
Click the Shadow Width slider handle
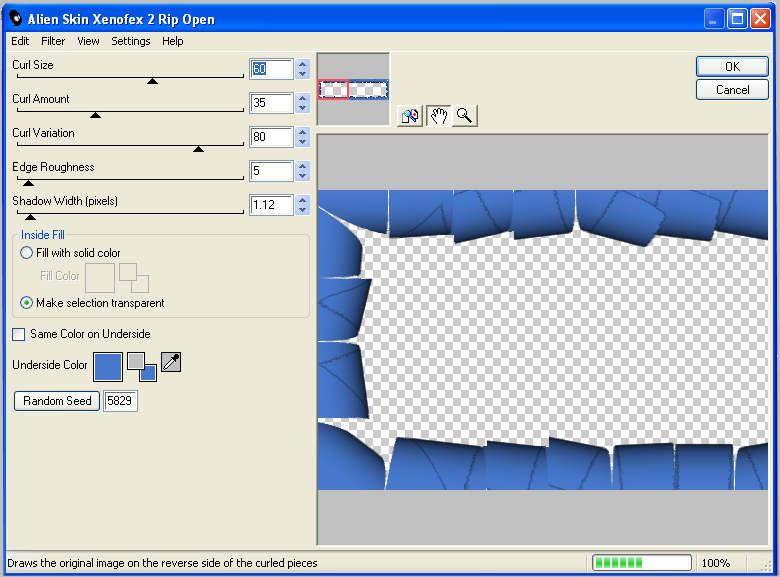[x=30, y=217]
